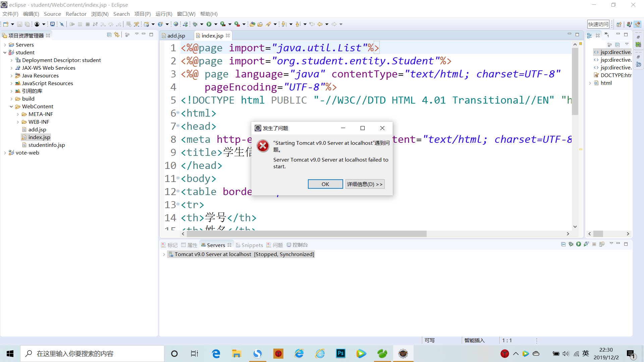The image size is (644, 362).
Task: Switch to the add.jsp editor tab
Action: tap(176, 36)
